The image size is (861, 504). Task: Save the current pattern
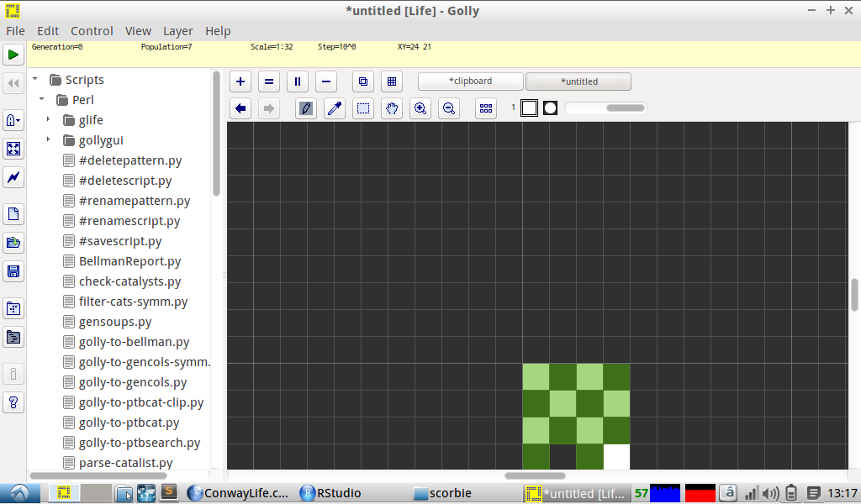click(x=13, y=271)
